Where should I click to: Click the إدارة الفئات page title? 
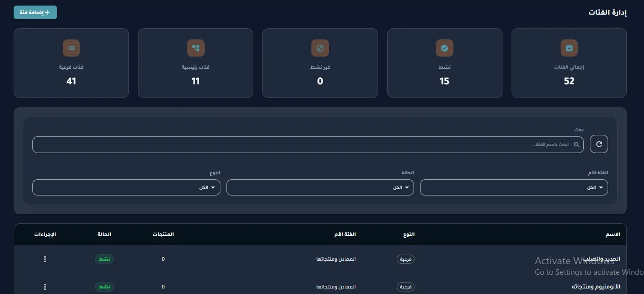tap(608, 13)
